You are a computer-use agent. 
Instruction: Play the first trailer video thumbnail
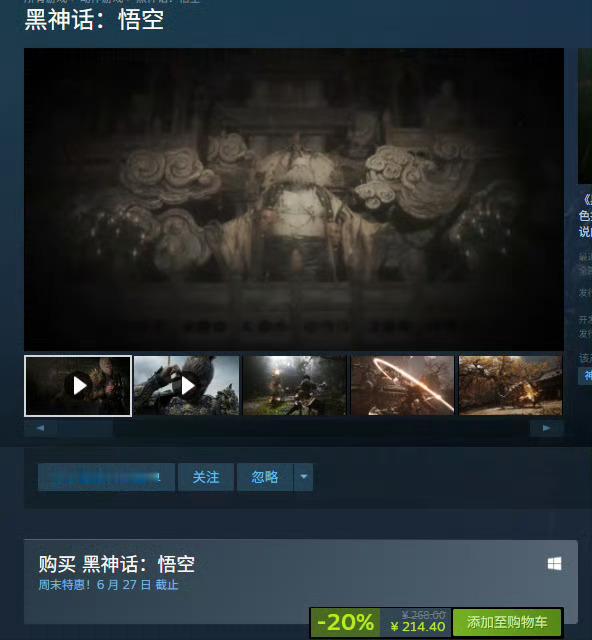[x=78, y=386]
